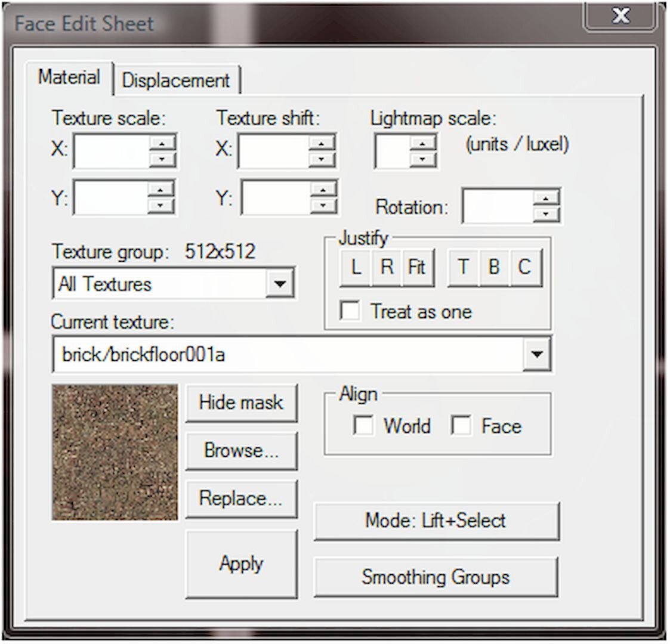Decrease Texture shift X with down arrow

pyautogui.click(x=322, y=159)
